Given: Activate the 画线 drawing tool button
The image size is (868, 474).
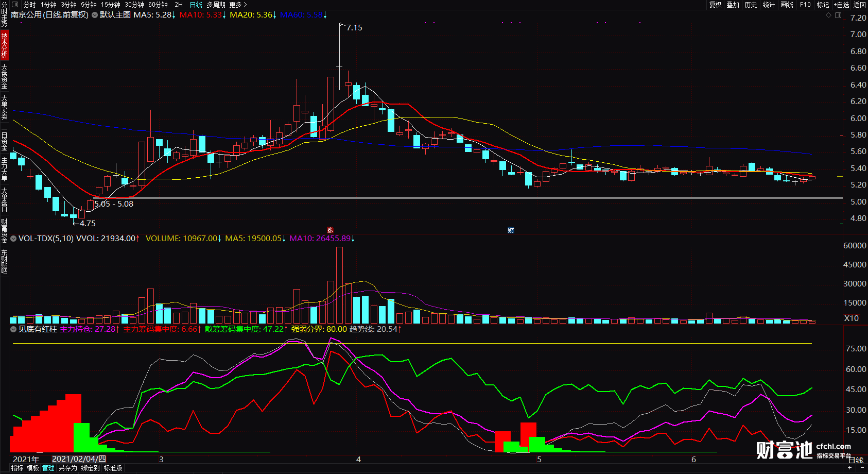Looking at the screenshot, I should pos(787,5).
